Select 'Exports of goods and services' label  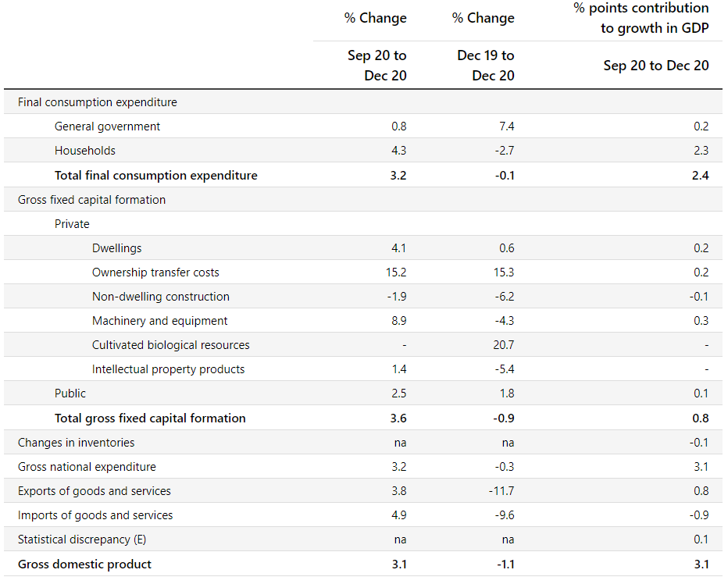(x=94, y=491)
